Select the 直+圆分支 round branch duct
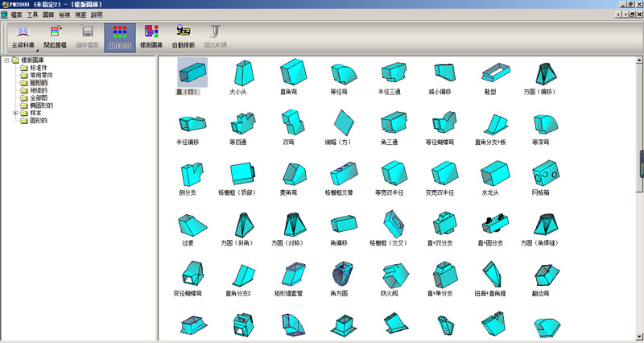The width and height of the screenshot is (644, 343). point(495,223)
